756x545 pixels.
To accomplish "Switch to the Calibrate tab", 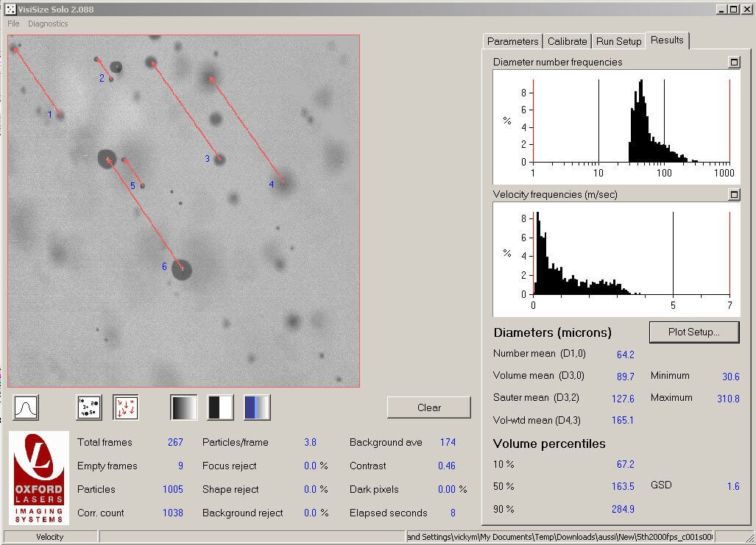I will click(x=567, y=42).
